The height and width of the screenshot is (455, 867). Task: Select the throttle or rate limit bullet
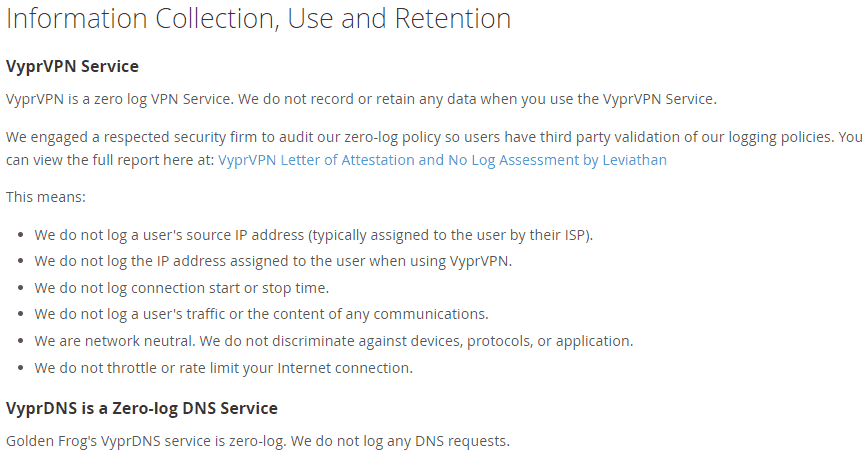click(223, 369)
